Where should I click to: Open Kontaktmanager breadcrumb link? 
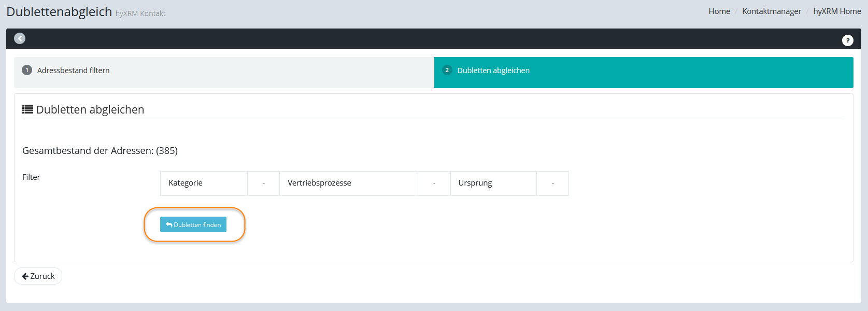(x=771, y=11)
